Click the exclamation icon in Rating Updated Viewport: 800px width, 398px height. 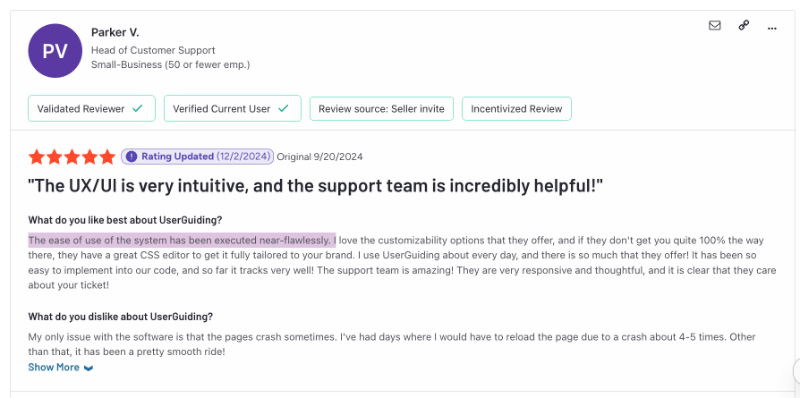click(132, 157)
